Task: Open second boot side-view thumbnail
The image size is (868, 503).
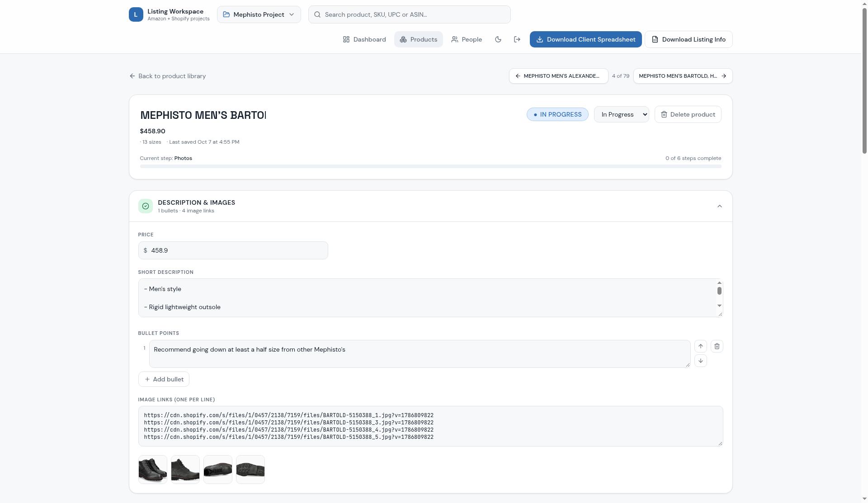Action: click(x=185, y=470)
